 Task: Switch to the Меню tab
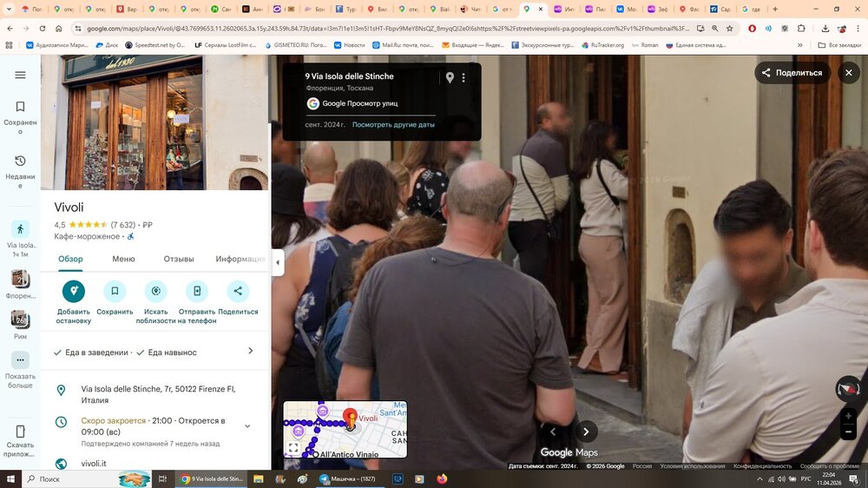pos(123,259)
